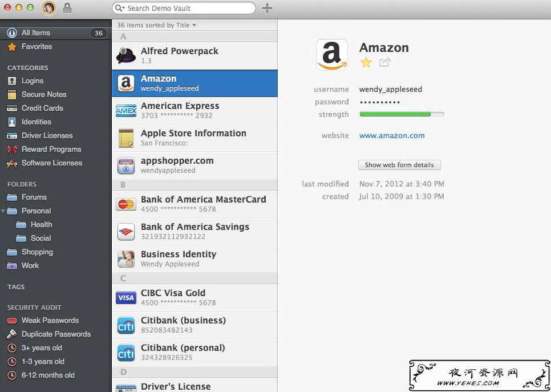Click the FOLDERS section header
Screen dimensions: 551x392
pyautogui.click(x=22, y=184)
